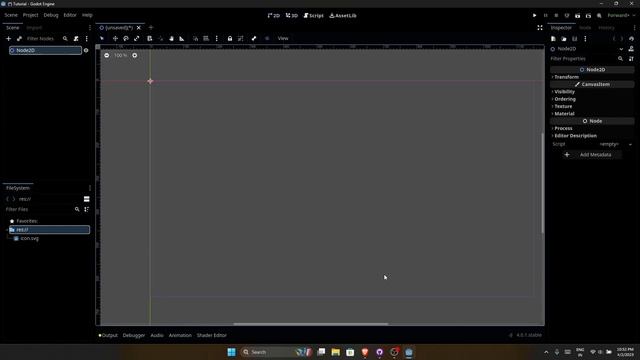Toggle distraction-free mode expand icon
The height and width of the screenshot is (360, 640).
(x=540, y=28)
